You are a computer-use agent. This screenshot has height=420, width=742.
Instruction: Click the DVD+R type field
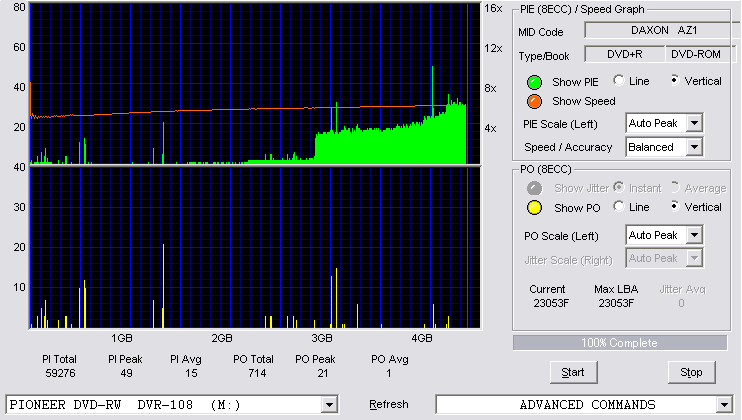click(625, 54)
